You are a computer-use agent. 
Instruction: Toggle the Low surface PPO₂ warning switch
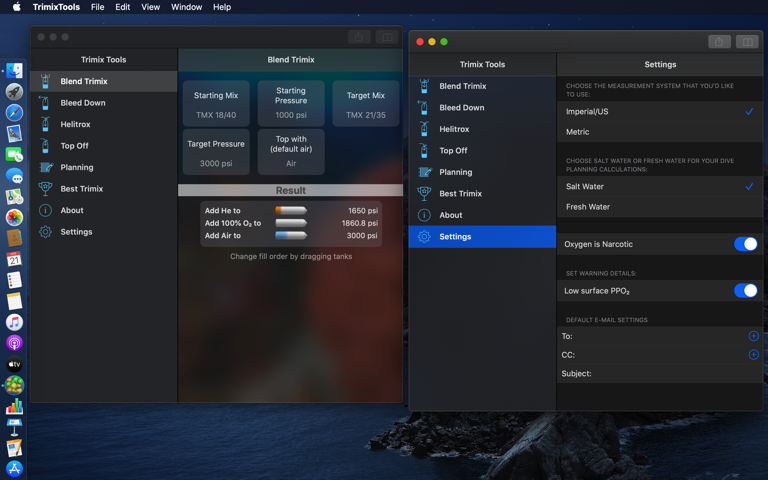(x=745, y=291)
